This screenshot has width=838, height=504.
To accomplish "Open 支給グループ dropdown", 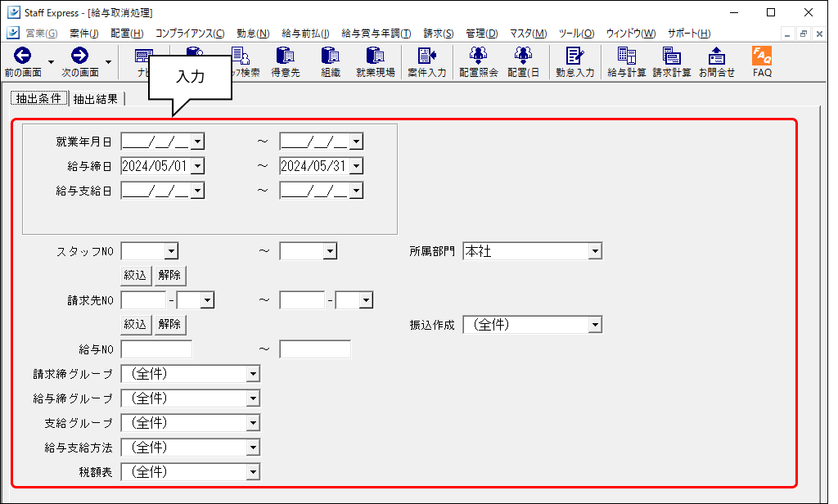I will pyautogui.click(x=254, y=423).
